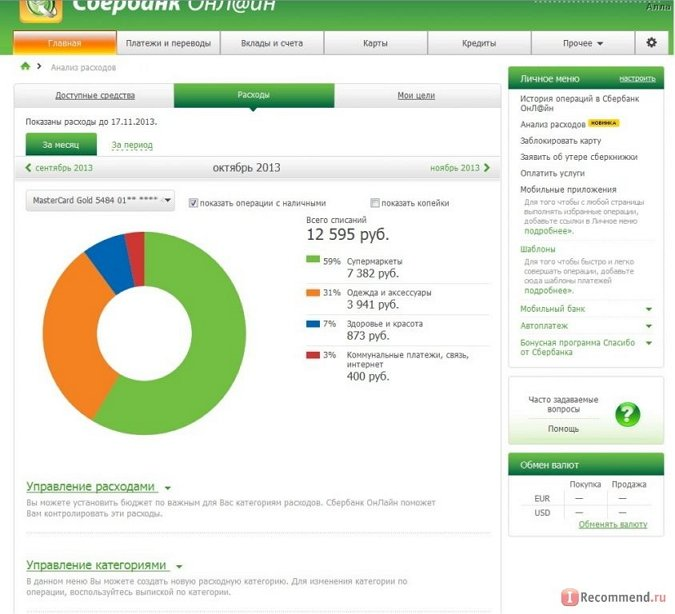This screenshot has height=614, width=675.
Task: Click the red donut chart segment
Action: point(137,258)
